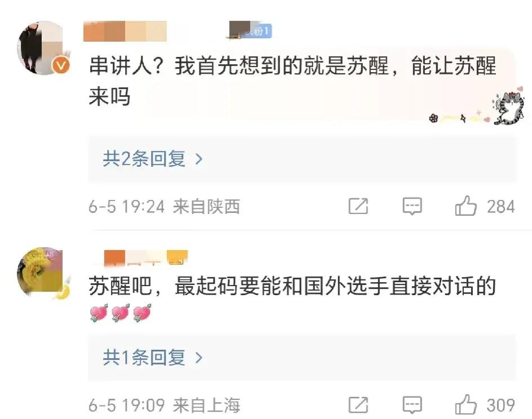Image resolution: width=532 pixels, height=419 pixels.
Task: Tap the 284 like count
Action: [x=501, y=207]
